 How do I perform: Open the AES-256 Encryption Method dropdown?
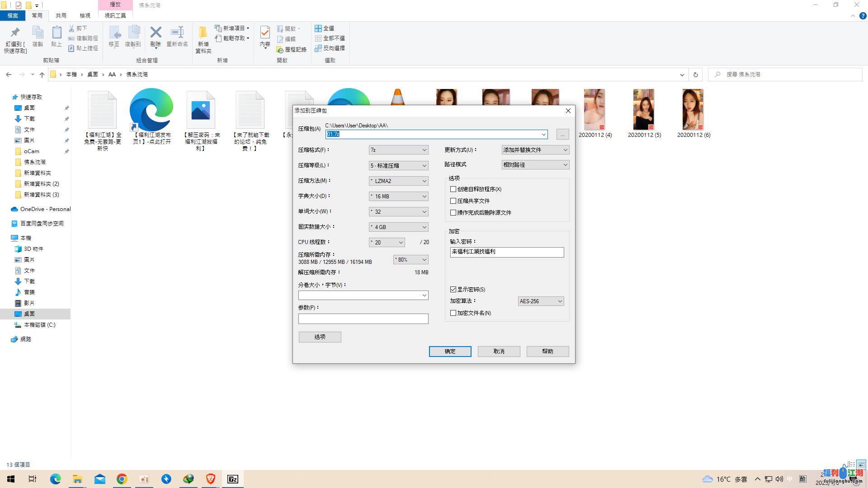click(x=540, y=301)
